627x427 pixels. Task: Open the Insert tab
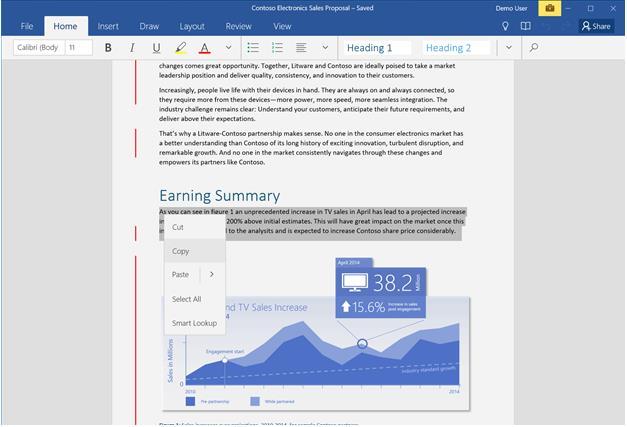(x=108, y=26)
